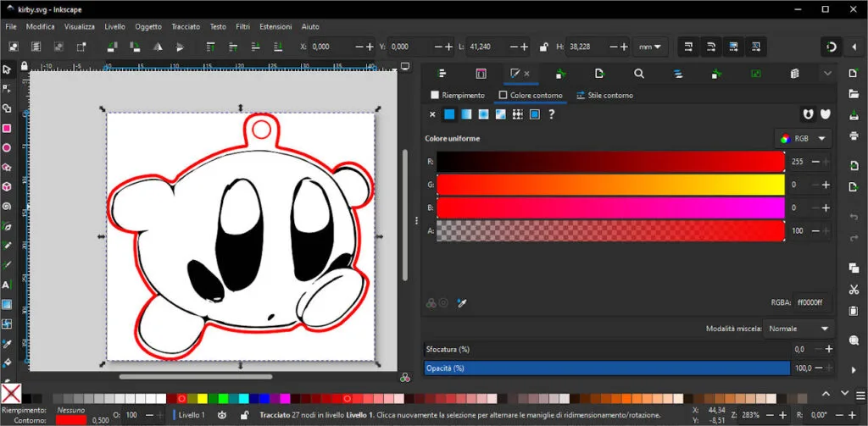Choose the Rectangle tool in toolbox
Viewport: 868px width, 426px height.
pos(7,129)
